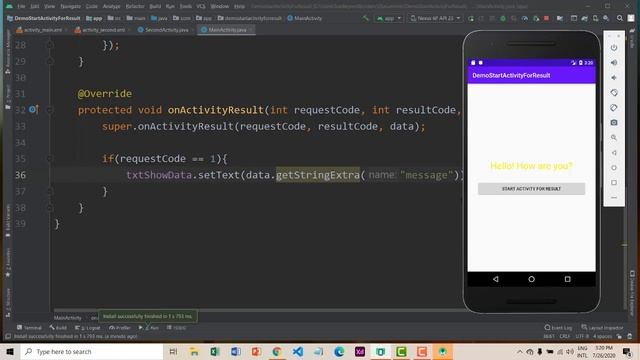This screenshot has height=360, width=640.
Task: Click the fold end marker at line 29
Action: (x=50, y=61)
